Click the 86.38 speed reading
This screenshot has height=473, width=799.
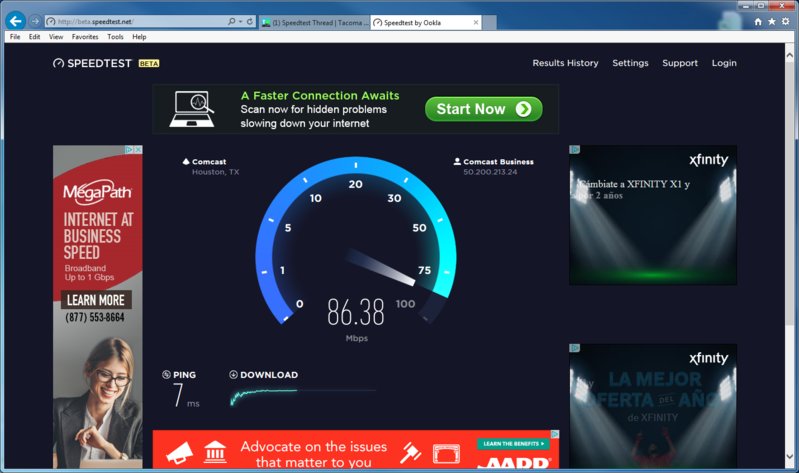[356, 312]
